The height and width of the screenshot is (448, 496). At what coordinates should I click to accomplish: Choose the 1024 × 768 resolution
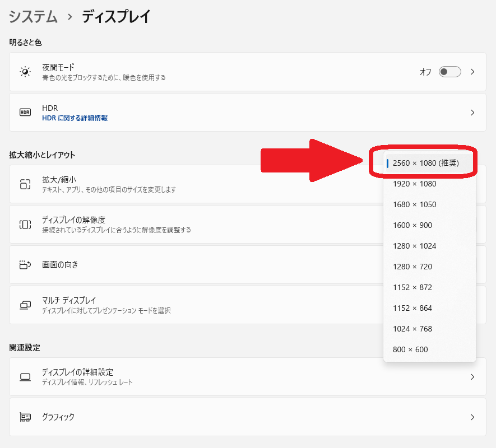pyautogui.click(x=429, y=329)
